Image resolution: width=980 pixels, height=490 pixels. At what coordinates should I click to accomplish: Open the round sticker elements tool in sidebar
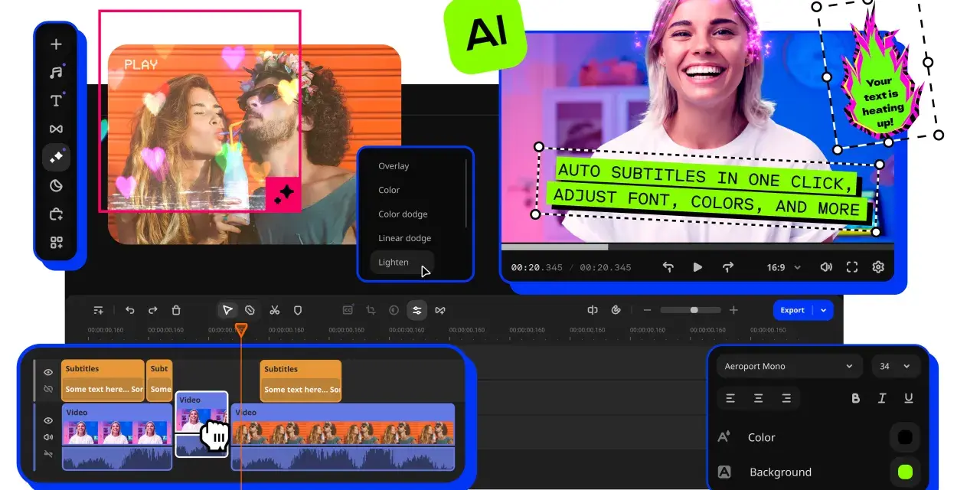point(56,185)
